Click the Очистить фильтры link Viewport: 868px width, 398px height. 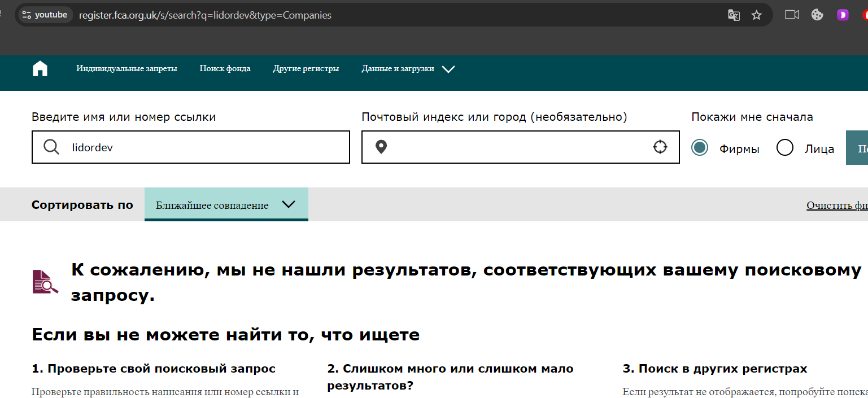(836, 205)
